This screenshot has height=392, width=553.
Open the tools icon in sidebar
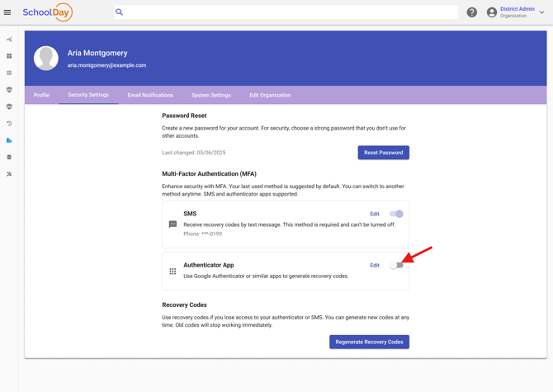click(9, 174)
